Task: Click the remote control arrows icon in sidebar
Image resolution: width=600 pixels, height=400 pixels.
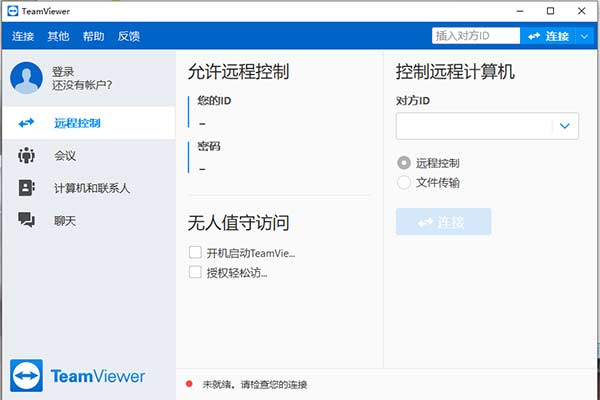Action: 26,123
